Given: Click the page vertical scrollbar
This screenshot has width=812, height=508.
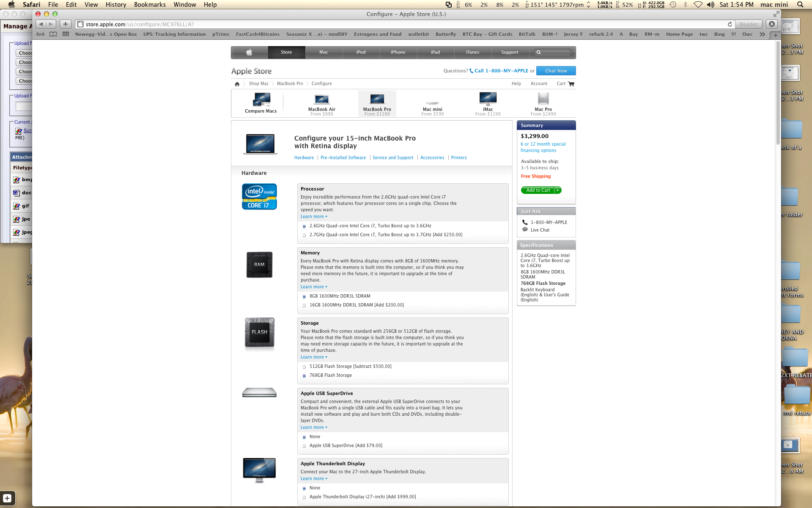Looking at the screenshot, I should point(778,93).
